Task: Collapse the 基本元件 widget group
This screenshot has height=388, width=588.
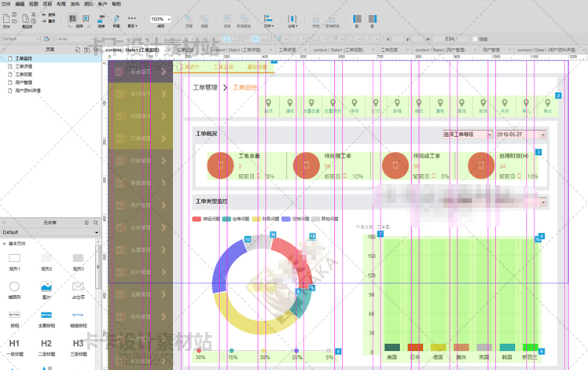Action: coord(4,243)
